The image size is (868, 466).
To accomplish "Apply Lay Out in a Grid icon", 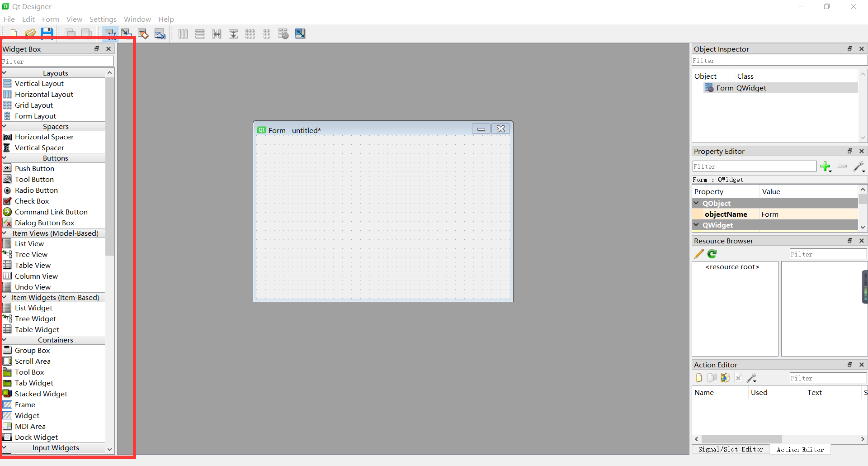I will [x=250, y=34].
